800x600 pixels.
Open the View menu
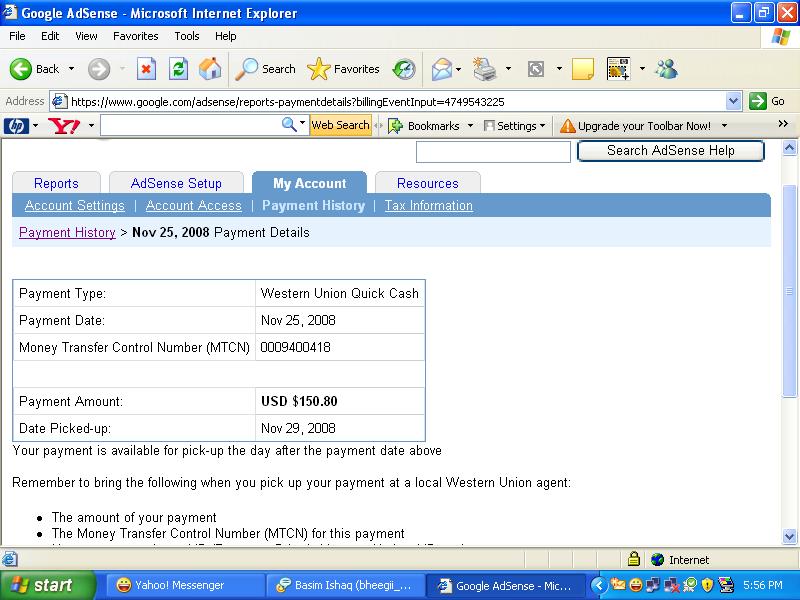point(86,36)
